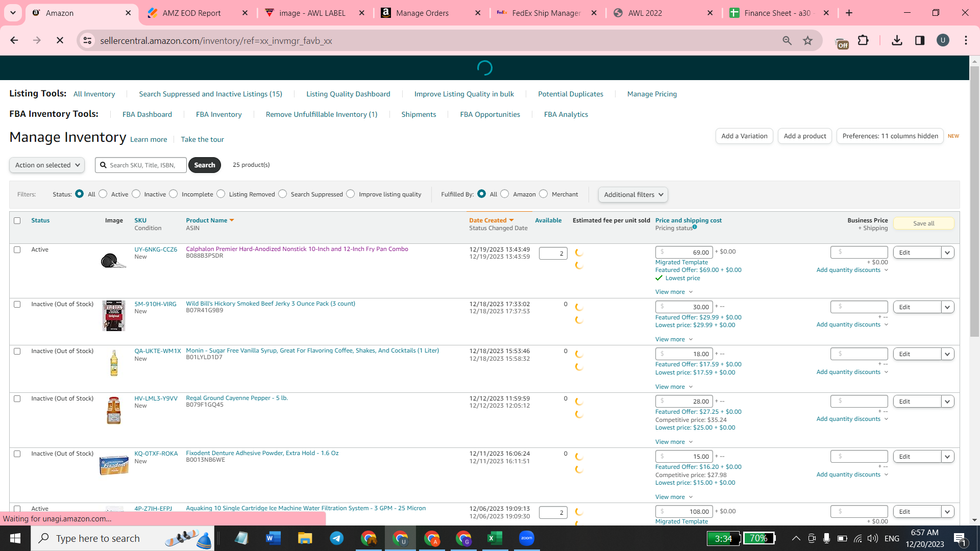The width and height of the screenshot is (980, 551).
Task: Open the browser extensions menu
Action: [x=863, y=40]
